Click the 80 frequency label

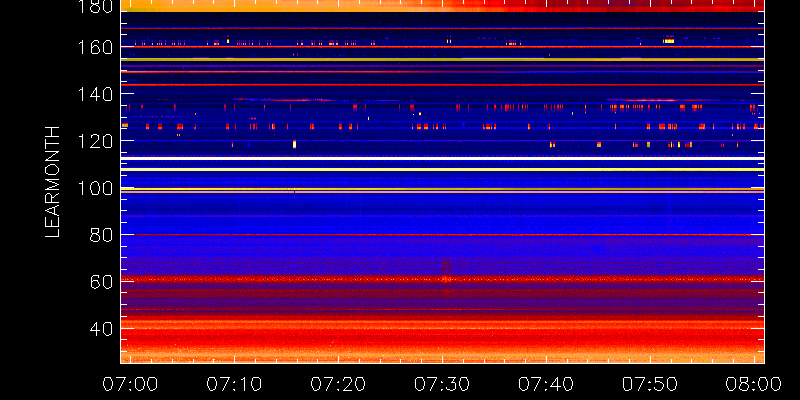pyautogui.click(x=101, y=235)
